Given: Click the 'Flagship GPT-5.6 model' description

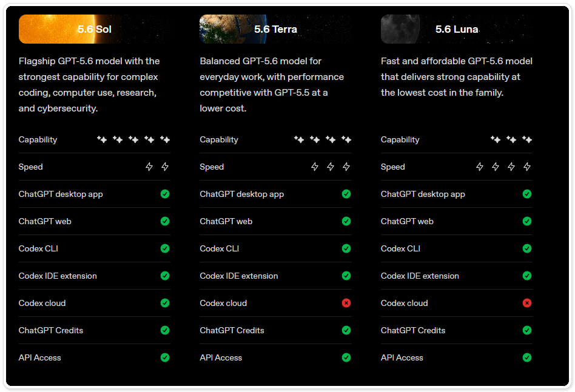Looking at the screenshot, I should click(x=89, y=85).
